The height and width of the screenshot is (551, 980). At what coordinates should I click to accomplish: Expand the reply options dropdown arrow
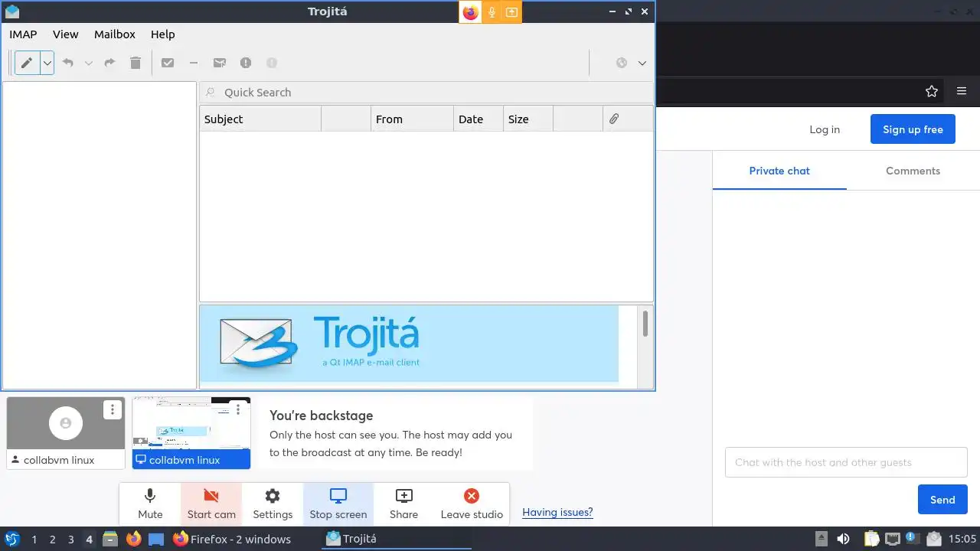click(x=88, y=63)
